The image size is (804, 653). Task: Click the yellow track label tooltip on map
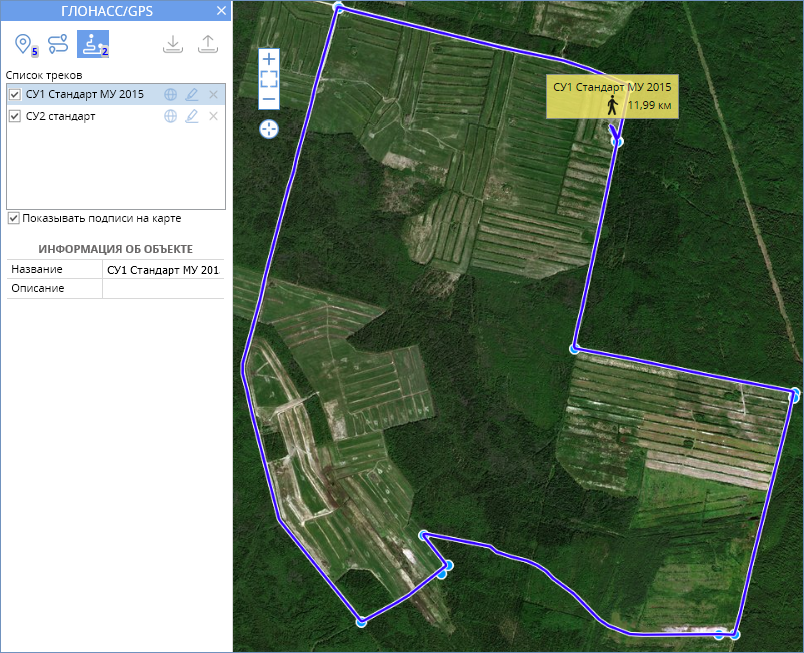[612, 96]
